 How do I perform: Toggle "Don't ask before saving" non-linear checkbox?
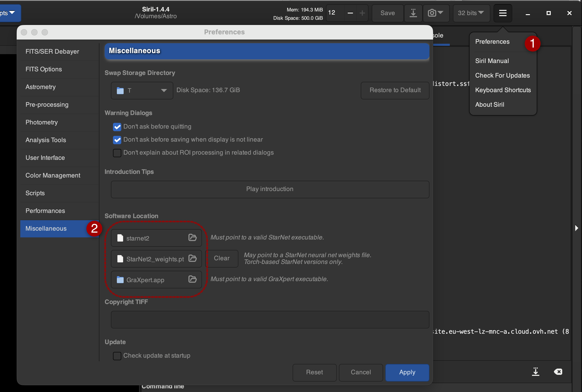click(117, 140)
